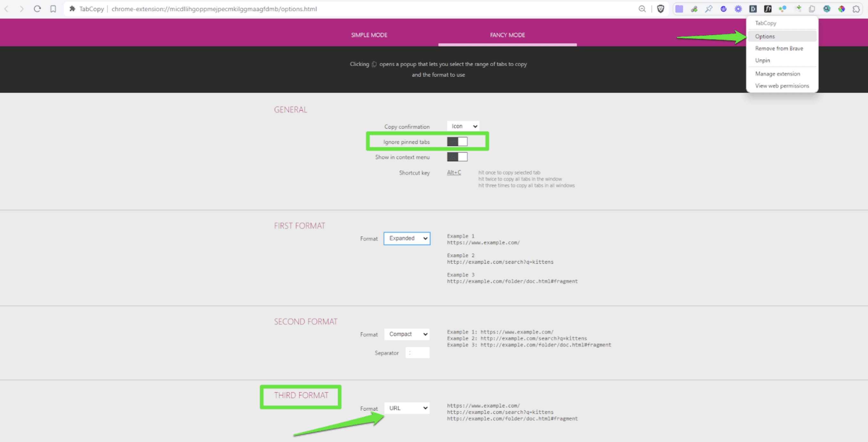
Task: Click the FIRST FORMAT section heading
Action: 300,226
